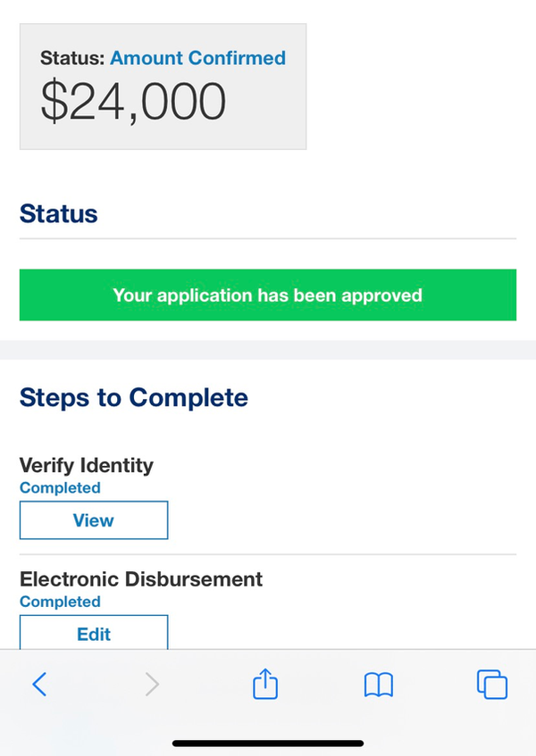Open the Bookmarks book icon

(379, 685)
